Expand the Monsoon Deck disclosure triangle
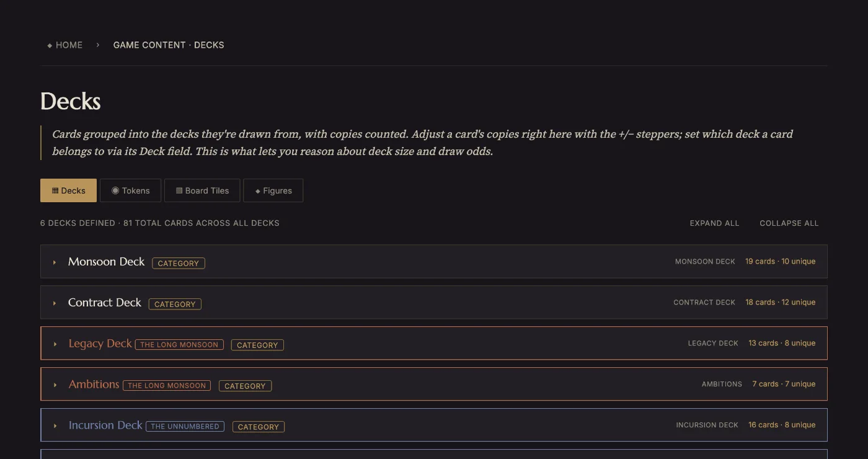 tap(55, 262)
